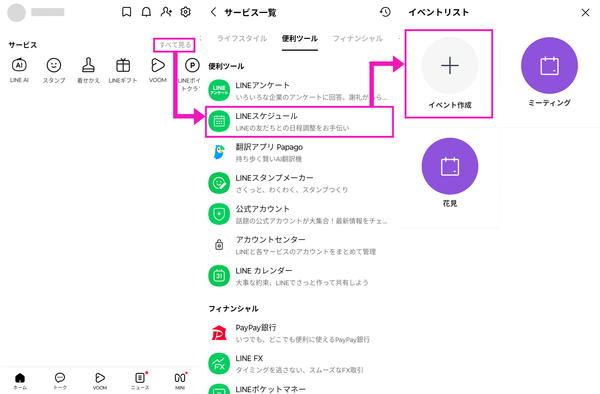Open the Keep bookmark icon

(x=126, y=12)
